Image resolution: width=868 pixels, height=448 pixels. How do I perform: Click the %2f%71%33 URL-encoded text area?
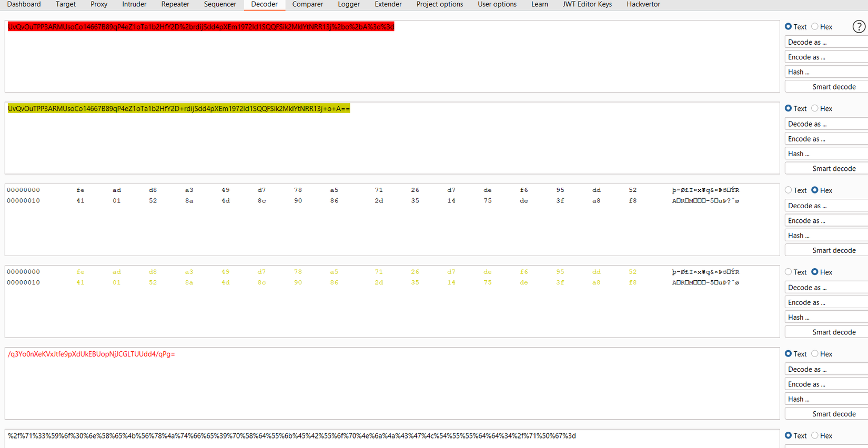[x=292, y=436]
